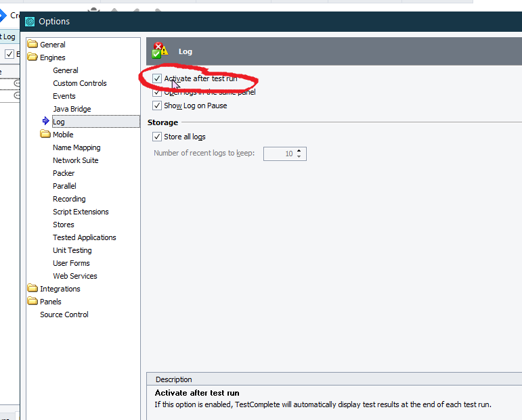Viewport: 522px width, 420px height.
Task: Select Java Bridge under Engines
Action: (72, 109)
